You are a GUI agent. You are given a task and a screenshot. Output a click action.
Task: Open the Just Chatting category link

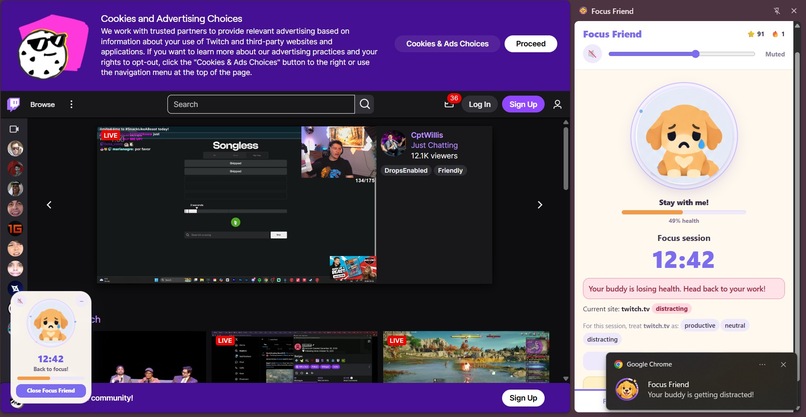pyautogui.click(x=434, y=146)
